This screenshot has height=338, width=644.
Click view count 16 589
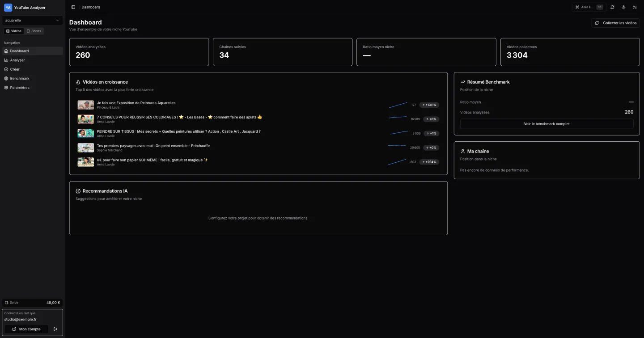click(x=415, y=119)
